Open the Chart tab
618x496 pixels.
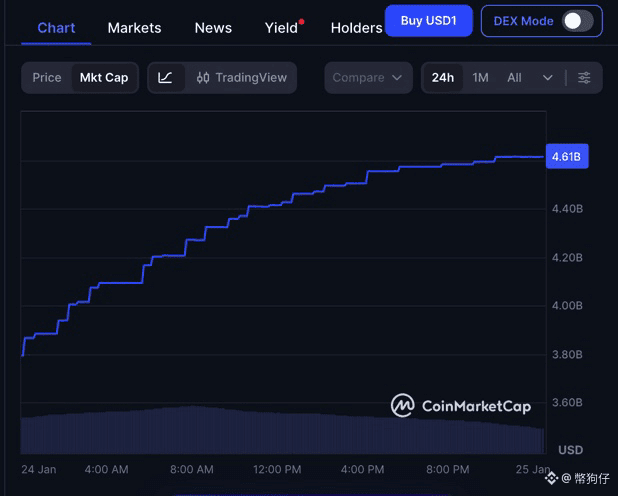pos(56,28)
